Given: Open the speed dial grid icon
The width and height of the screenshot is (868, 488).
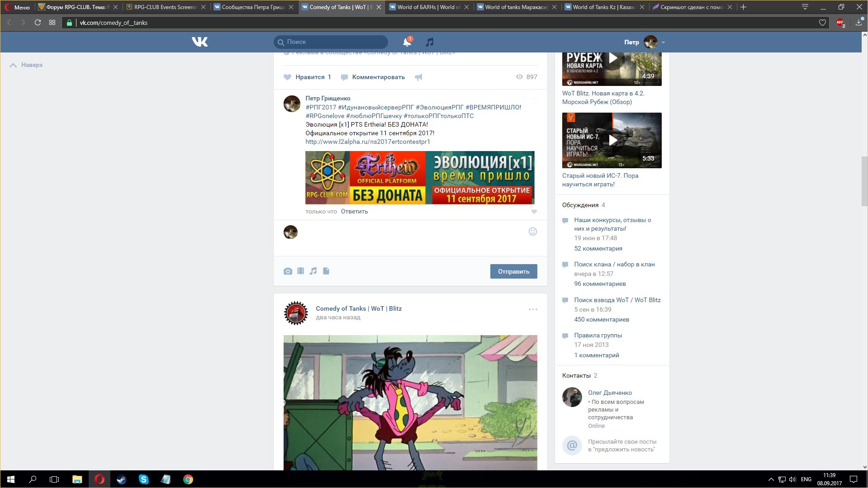Looking at the screenshot, I should pos(52,23).
